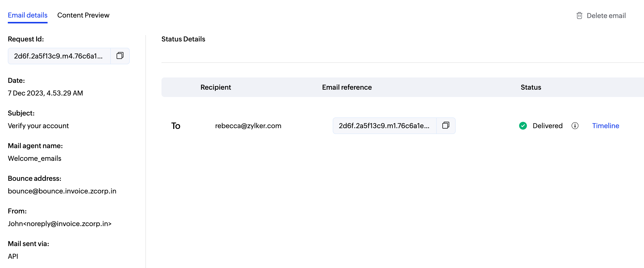
Task: Click the Email reference column header
Action: pyautogui.click(x=346, y=87)
